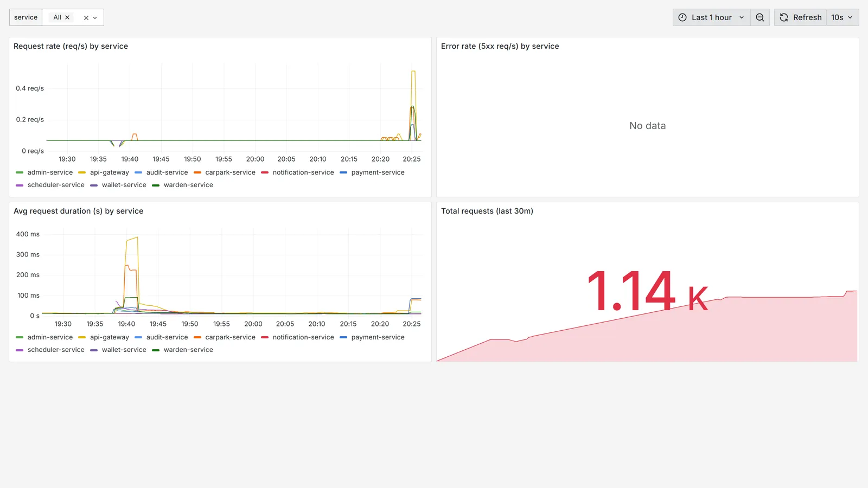Open the Total requests panel title menu

coord(487,211)
